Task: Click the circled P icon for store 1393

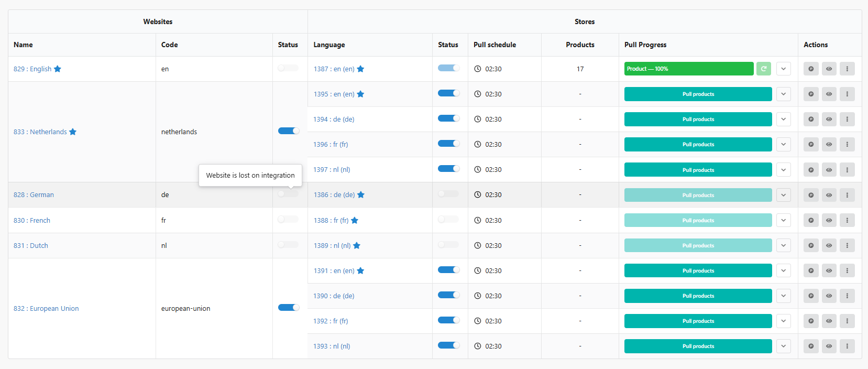Action: pyautogui.click(x=811, y=346)
